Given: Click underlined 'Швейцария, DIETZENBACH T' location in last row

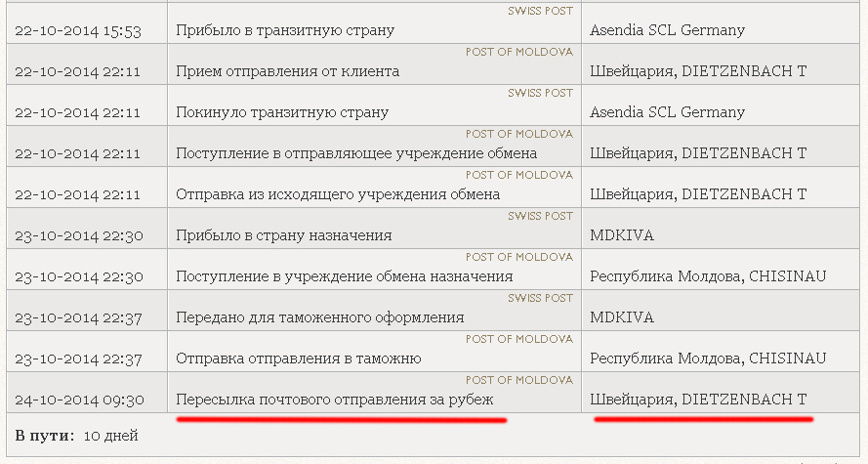Looking at the screenshot, I should [698, 400].
